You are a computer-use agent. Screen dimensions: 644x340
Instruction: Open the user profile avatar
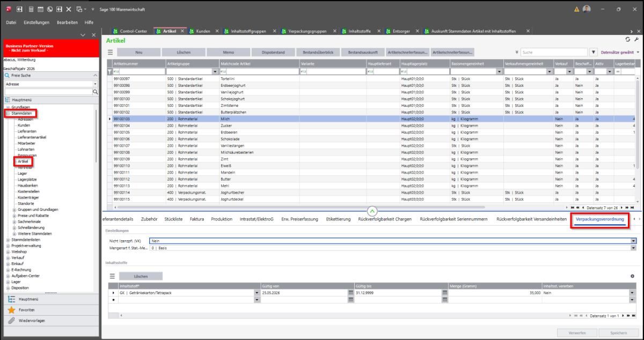point(587,9)
